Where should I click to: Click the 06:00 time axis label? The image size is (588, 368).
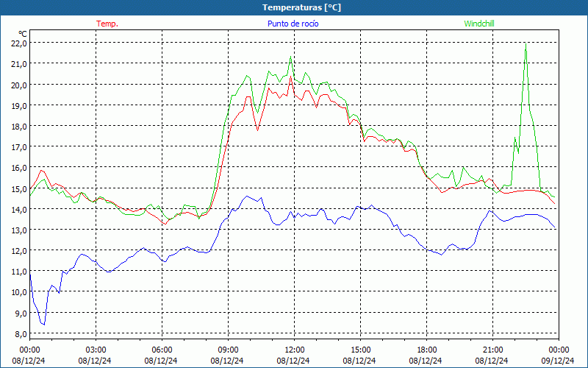(162, 350)
